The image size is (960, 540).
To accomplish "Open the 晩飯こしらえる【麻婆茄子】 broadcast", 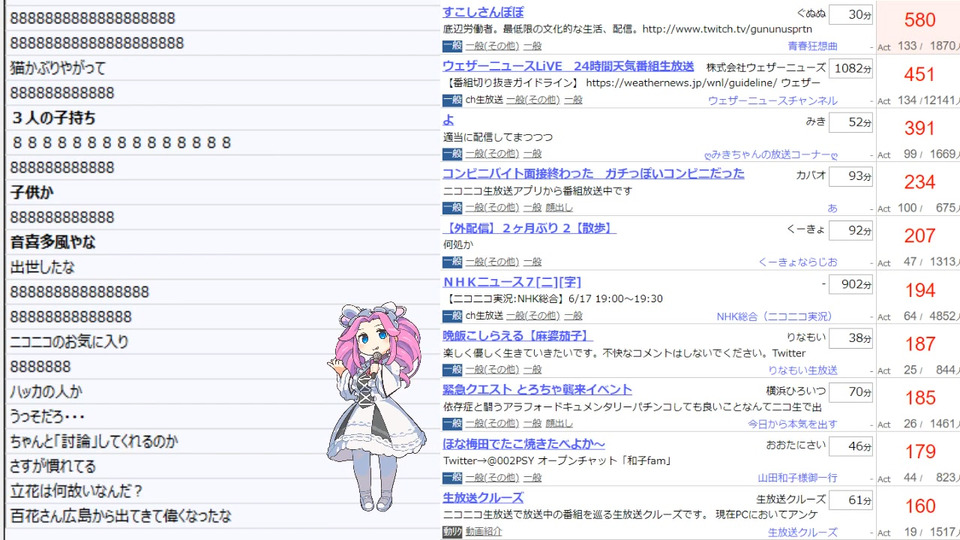I will click(518, 336).
